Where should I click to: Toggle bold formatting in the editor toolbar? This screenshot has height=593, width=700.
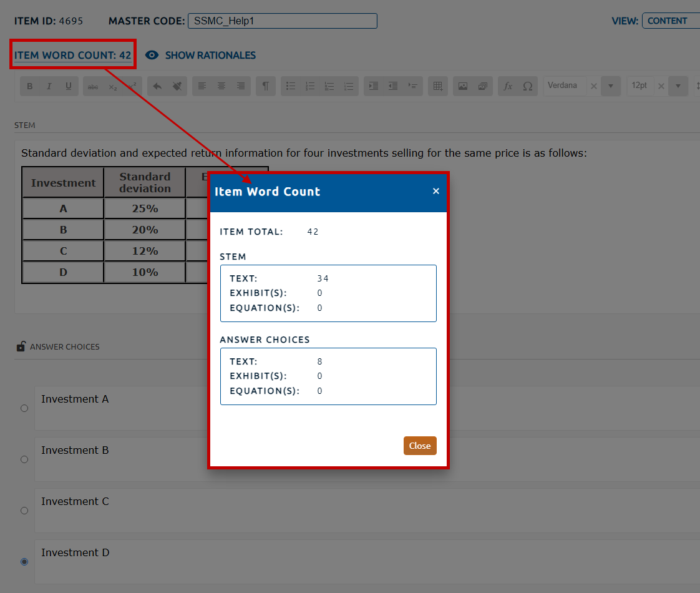[x=30, y=86]
